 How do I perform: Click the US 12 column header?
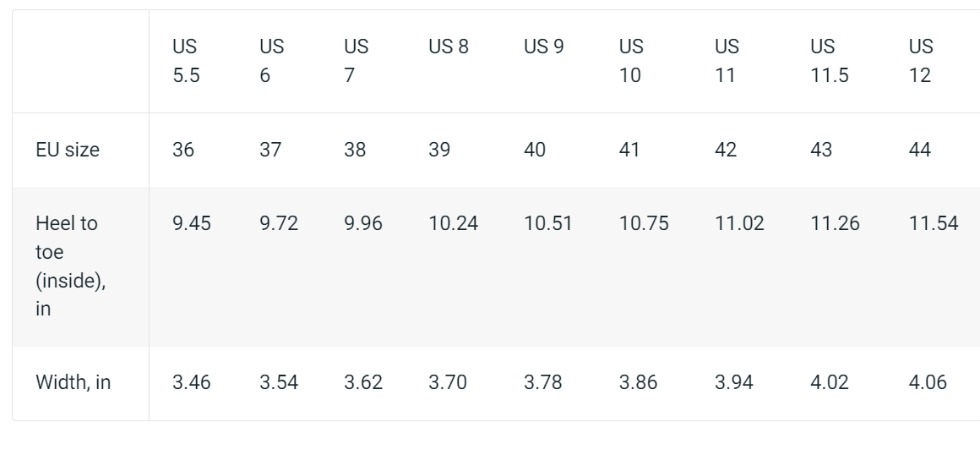pos(921,61)
